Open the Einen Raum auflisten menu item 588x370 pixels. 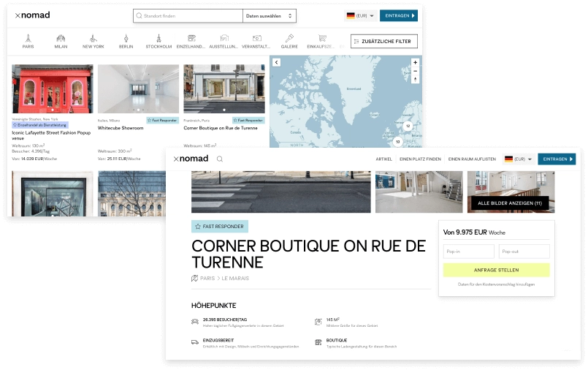pyautogui.click(x=472, y=159)
